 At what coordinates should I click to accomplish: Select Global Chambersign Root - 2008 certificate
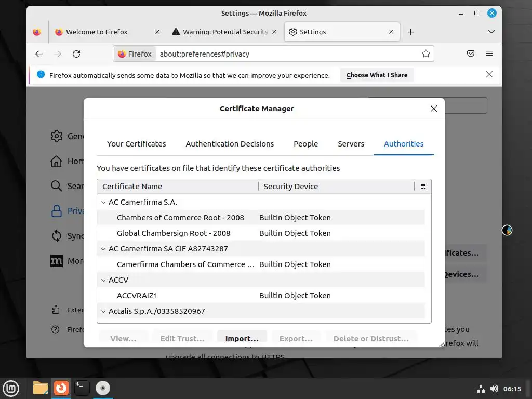[x=261, y=233]
